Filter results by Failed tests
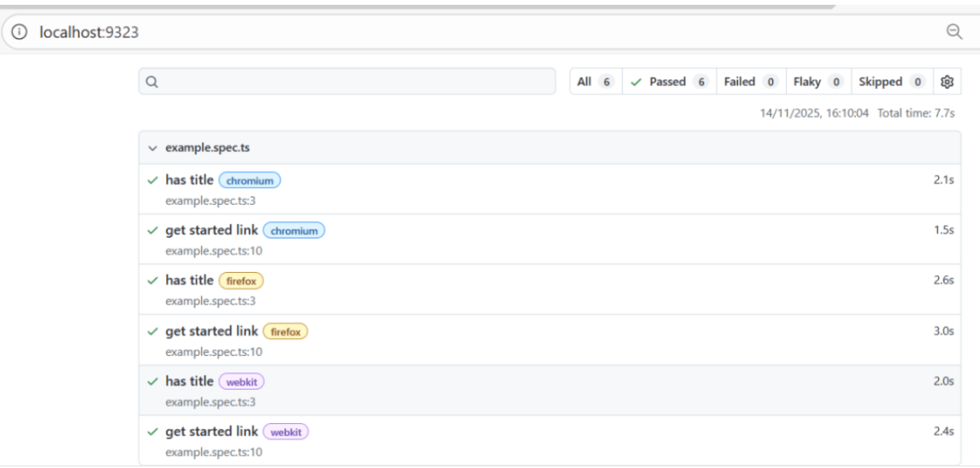The width and height of the screenshot is (980, 468). tap(750, 82)
